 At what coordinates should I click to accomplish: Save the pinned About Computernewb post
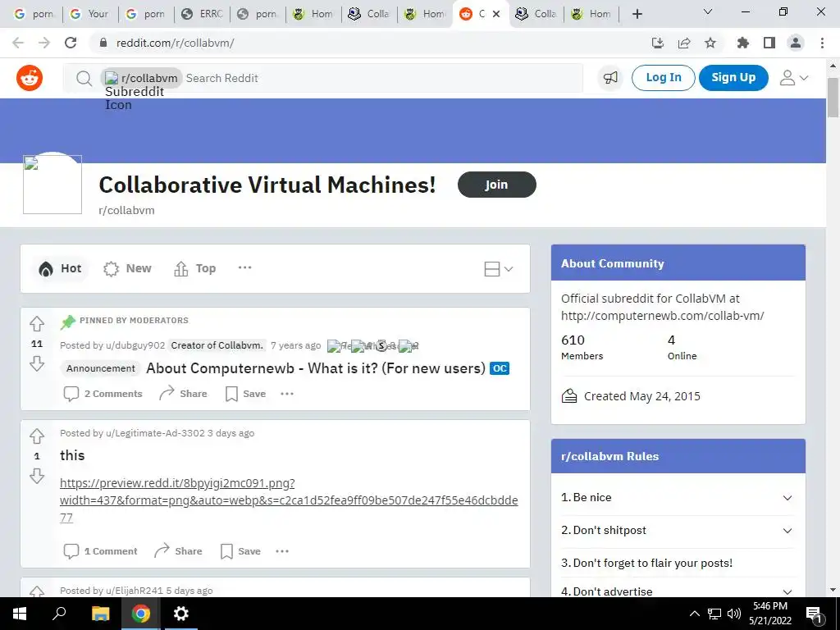coord(245,394)
